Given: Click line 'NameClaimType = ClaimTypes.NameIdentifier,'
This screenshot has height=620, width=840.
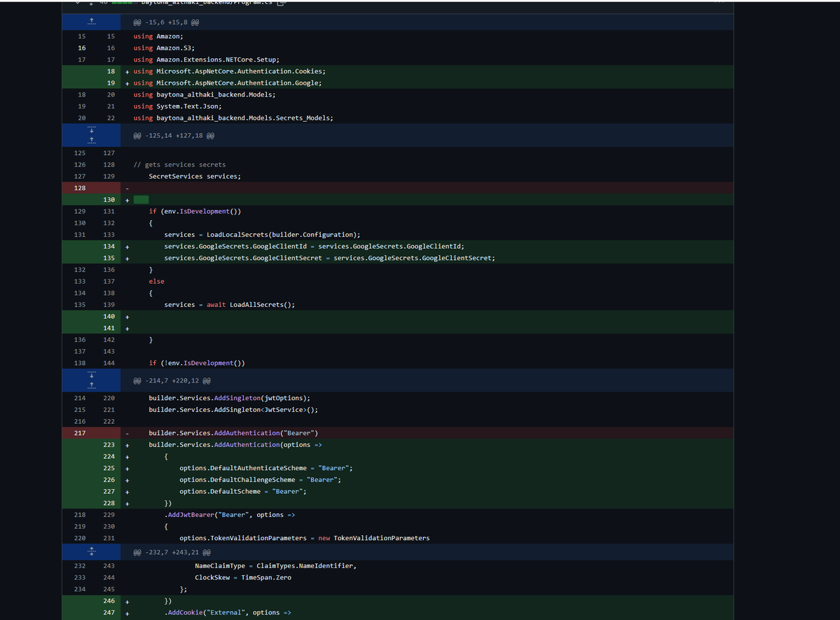Looking at the screenshot, I should [276, 566].
